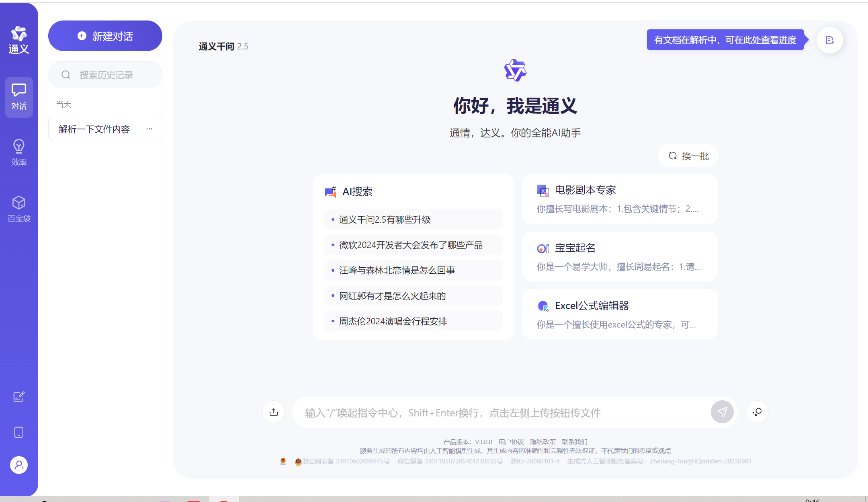Click the send message paper-plane icon
Image resolution: width=868 pixels, height=502 pixels.
click(722, 412)
